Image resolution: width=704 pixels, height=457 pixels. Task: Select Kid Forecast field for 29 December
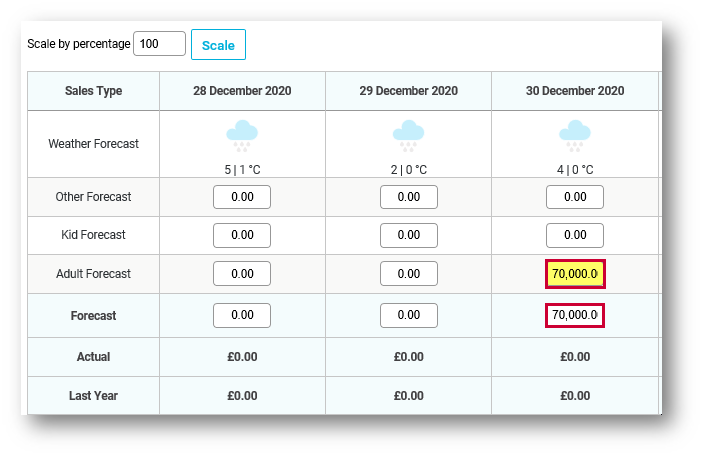tap(409, 235)
